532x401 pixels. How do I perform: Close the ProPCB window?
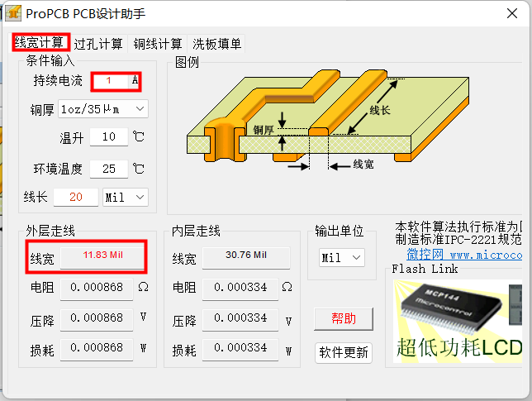point(511,14)
